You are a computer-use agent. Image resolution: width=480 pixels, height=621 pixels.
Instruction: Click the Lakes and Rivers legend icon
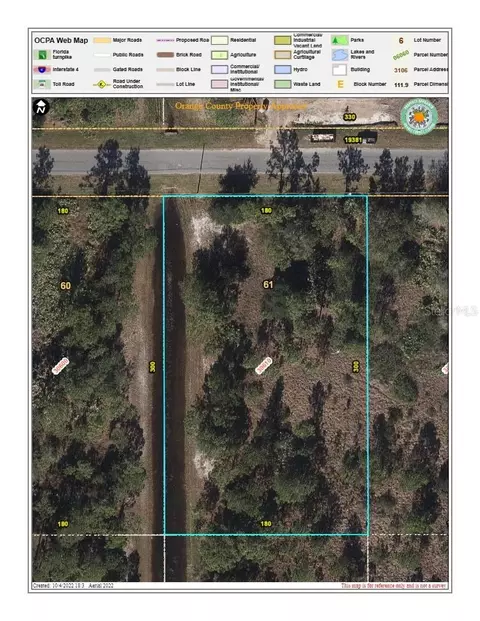339,55
